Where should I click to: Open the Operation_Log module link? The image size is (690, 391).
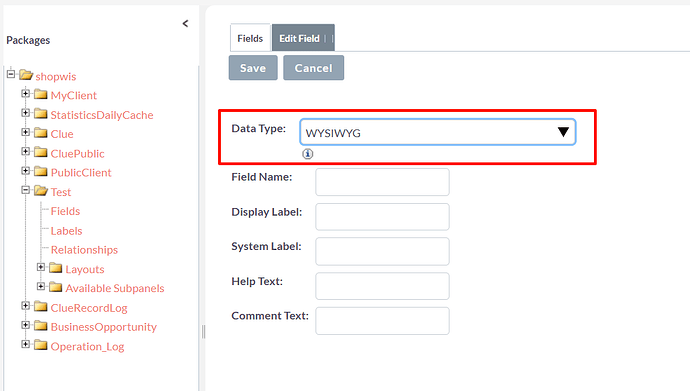coord(88,347)
